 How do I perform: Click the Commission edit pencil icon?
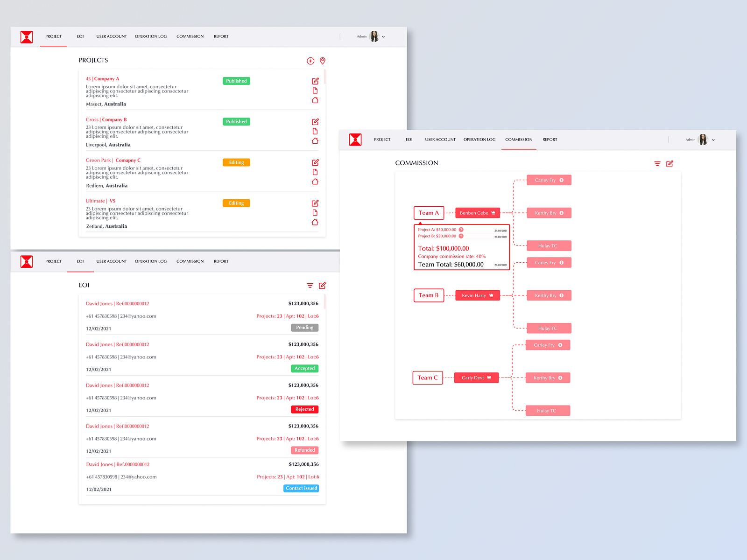pos(669,164)
